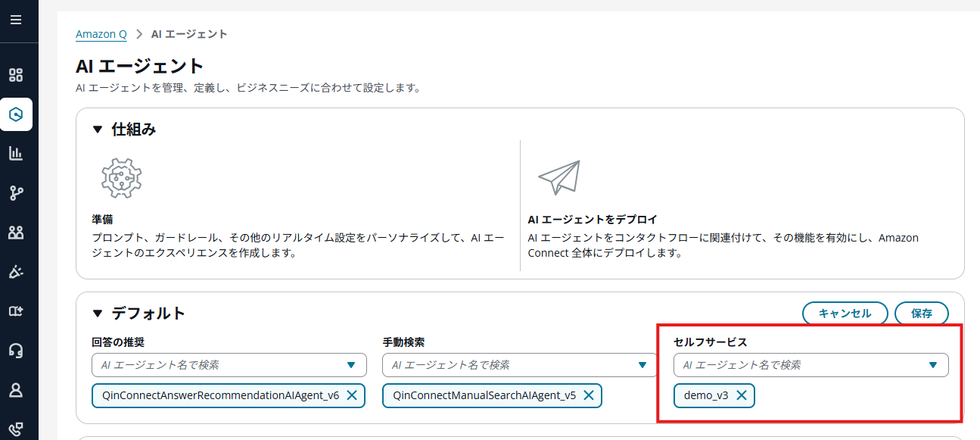
Task: Open the dashboard grid icon in sidebar
Action: click(16, 75)
